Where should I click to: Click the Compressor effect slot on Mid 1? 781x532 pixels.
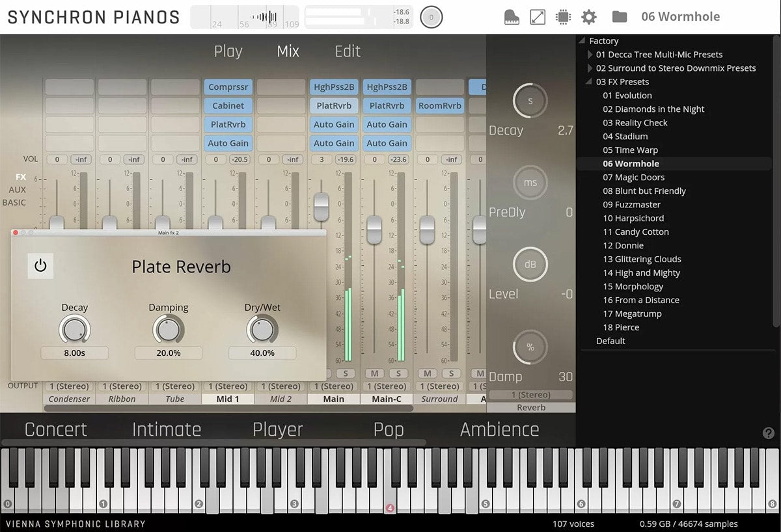pyautogui.click(x=228, y=86)
